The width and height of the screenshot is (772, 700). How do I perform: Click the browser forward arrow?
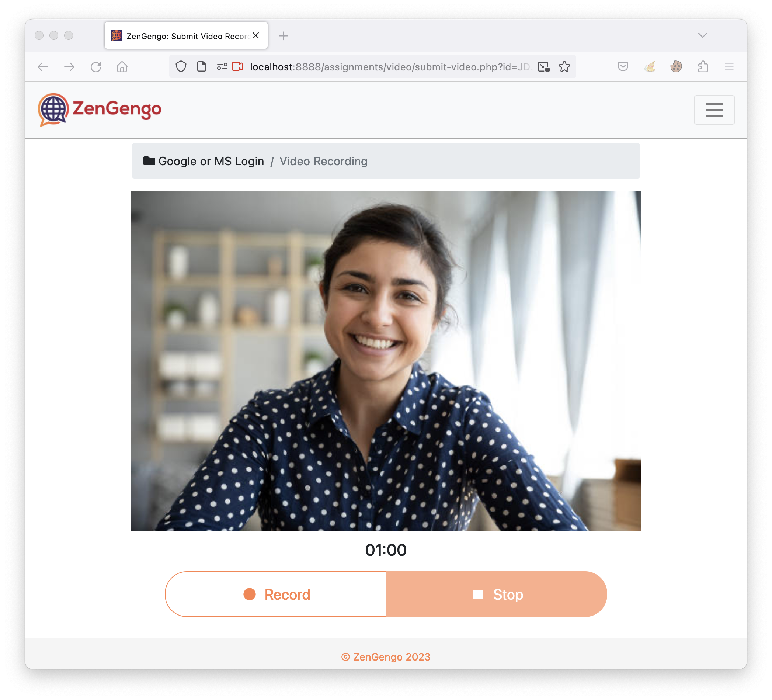[69, 67]
